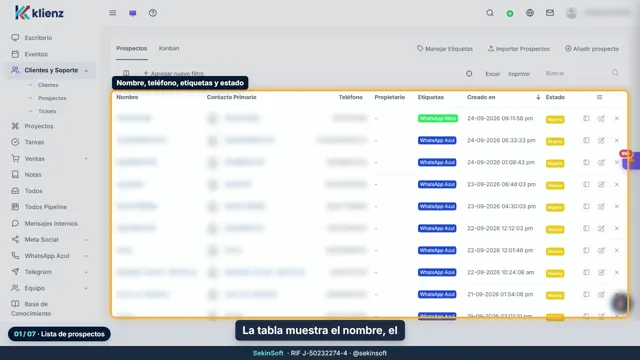The height and width of the screenshot is (360, 640).
Task: Sort by the Estado column header
Action: (x=555, y=97)
